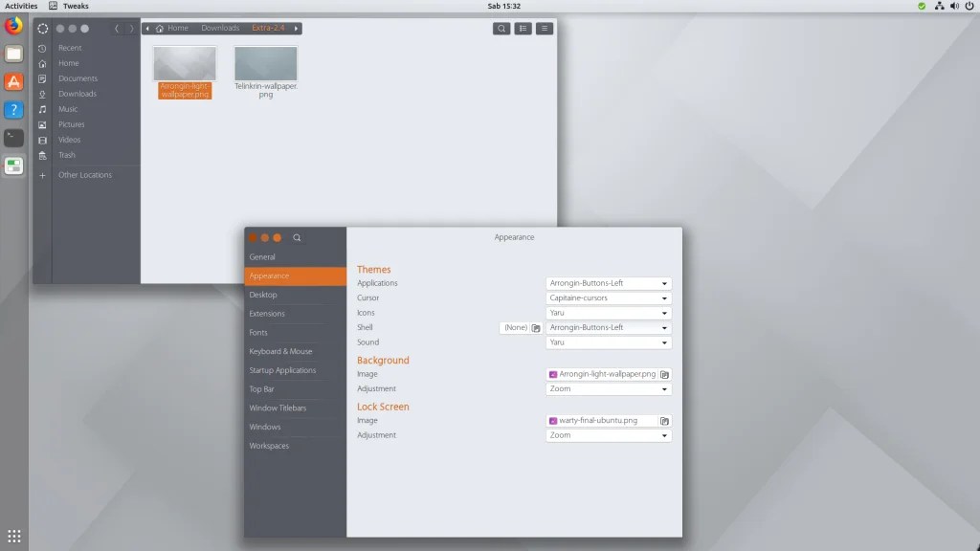Change Background Adjustment dropdown
This screenshot has width=980, height=551.
609,388
